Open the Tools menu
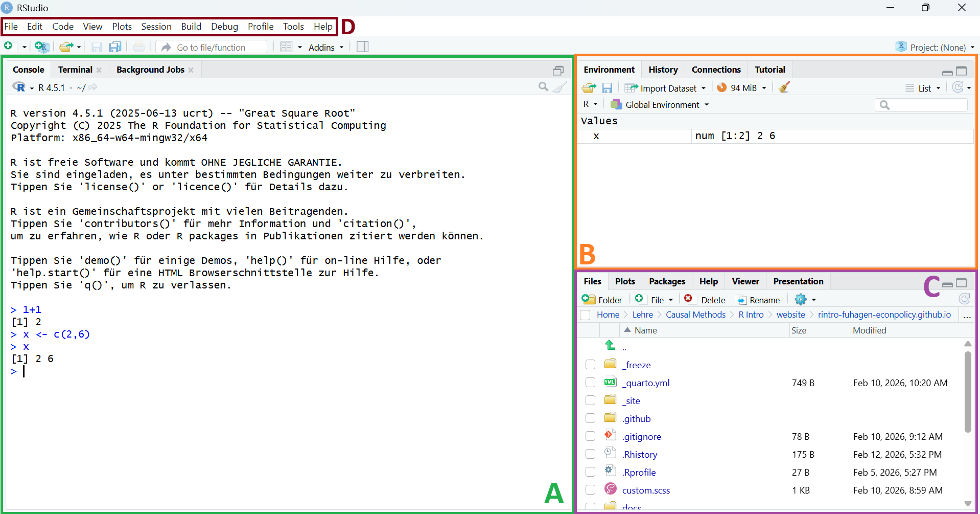The image size is (980, 514). tap(293, 26)
